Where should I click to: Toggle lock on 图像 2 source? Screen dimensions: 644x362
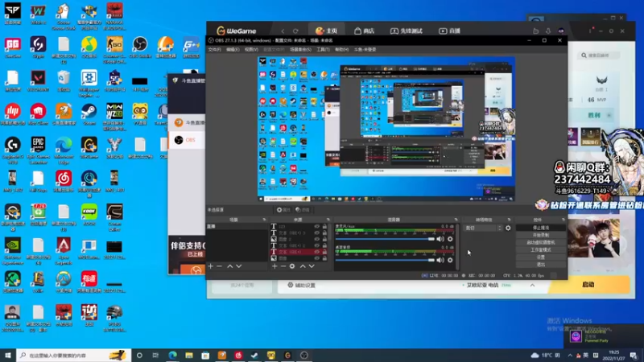324,239
